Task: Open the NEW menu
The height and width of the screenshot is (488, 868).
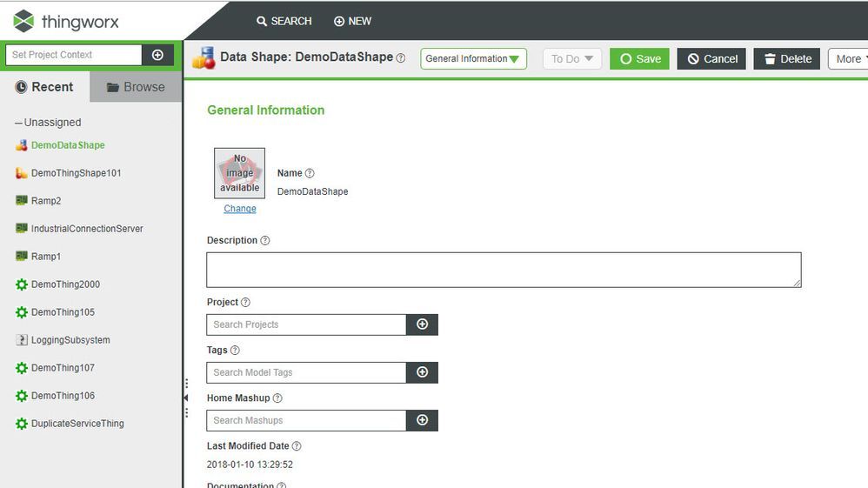Action: tap(352, 21)
